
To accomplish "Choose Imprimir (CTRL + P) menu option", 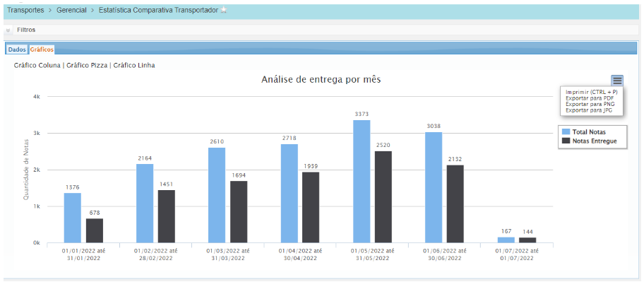I will [592, 93].
